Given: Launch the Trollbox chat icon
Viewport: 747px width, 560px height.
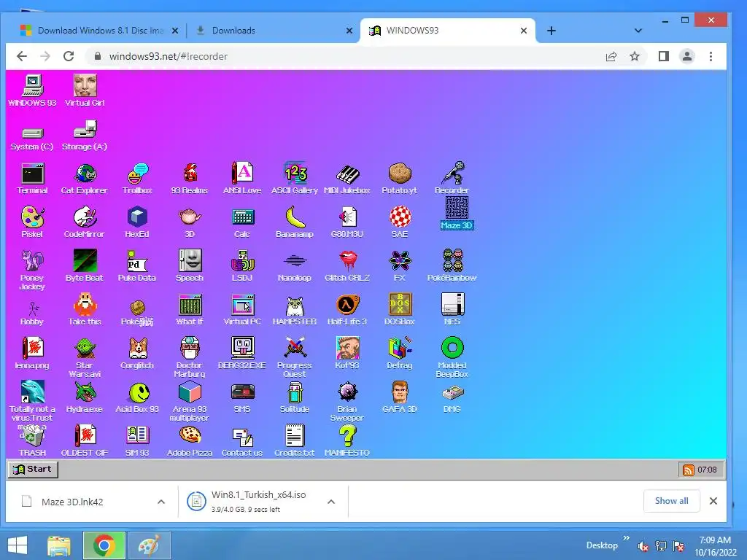Looking at the screenshot, I should point(137,179).
